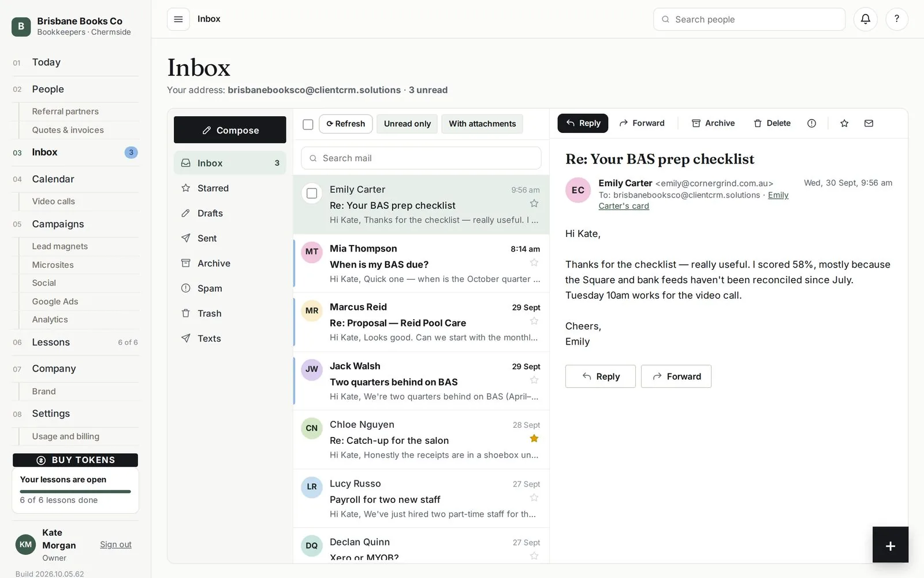Open the help question mark
924x578 pixels.
click(x=896, y=19)
